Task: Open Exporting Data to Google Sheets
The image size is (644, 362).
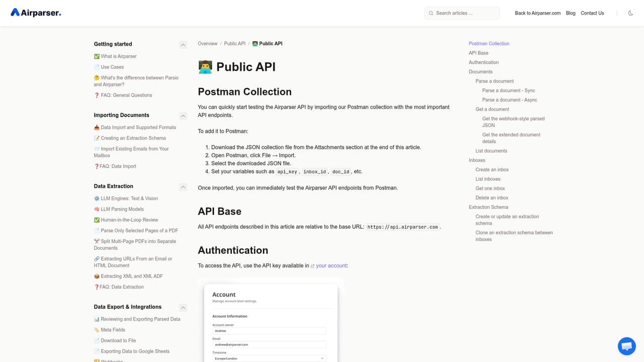Action: coord(131,351)
